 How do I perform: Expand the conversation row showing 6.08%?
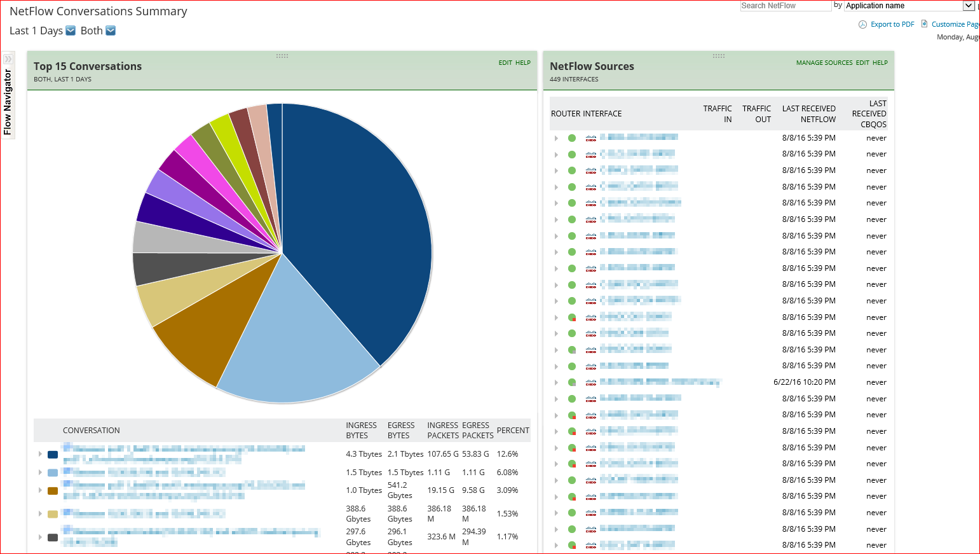(40, 473)
